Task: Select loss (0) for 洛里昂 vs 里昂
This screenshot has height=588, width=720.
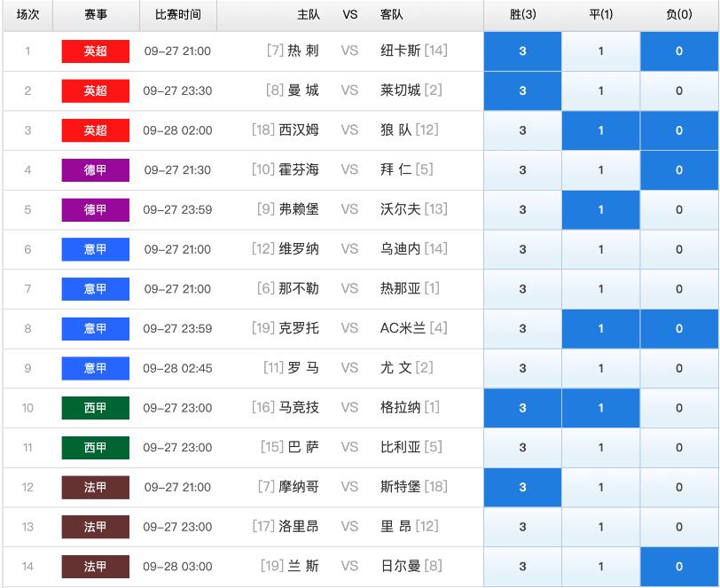Action: click(x=679, y=527)
